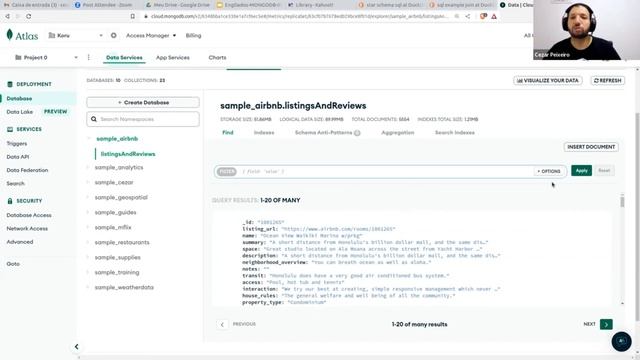The width and height of the screenshot is (640, 360).
Task: Click the Billing link
Action: coord(193,36)
